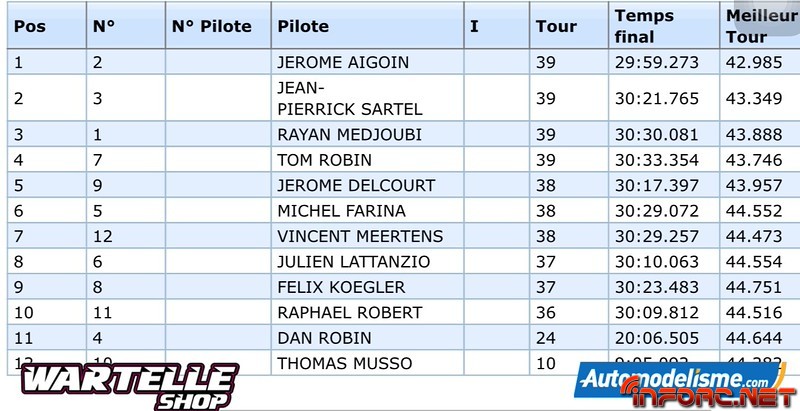Select the JEAN-PIERRICK SARTEL name cell

pos(348,98)
